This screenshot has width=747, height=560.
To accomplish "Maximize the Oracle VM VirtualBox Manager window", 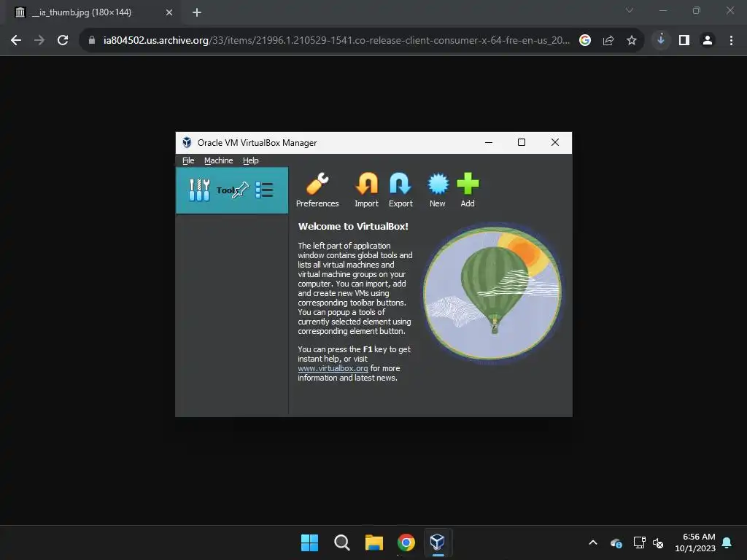I will point(522,142).
